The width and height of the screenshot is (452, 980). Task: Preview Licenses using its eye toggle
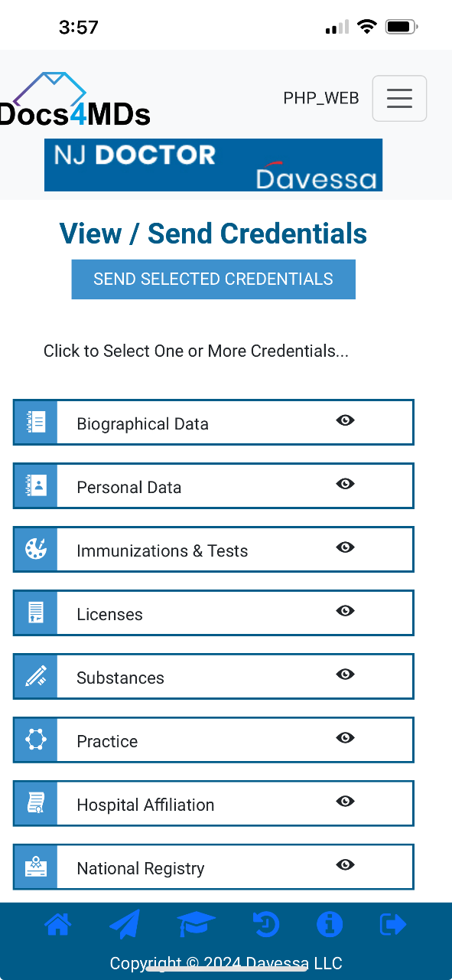click(345, 610)
